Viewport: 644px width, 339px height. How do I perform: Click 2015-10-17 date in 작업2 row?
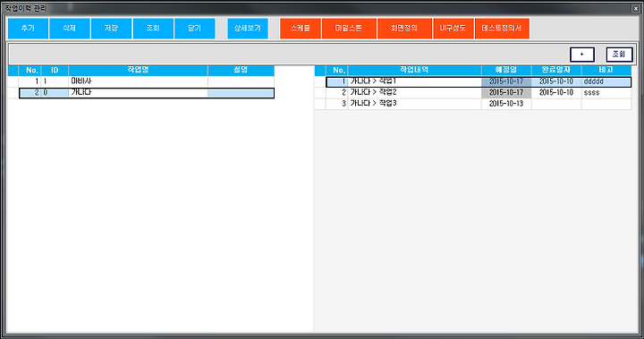tap(506, 93)
